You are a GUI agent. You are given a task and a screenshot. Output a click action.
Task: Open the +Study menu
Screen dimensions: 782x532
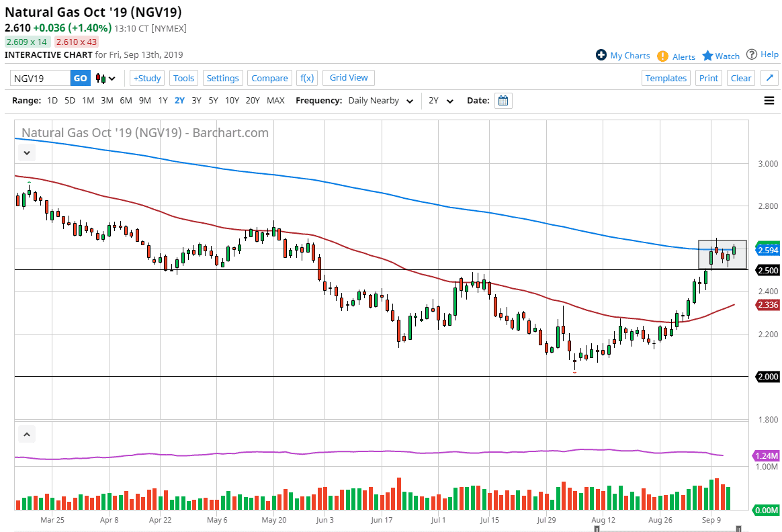(146, 78)
